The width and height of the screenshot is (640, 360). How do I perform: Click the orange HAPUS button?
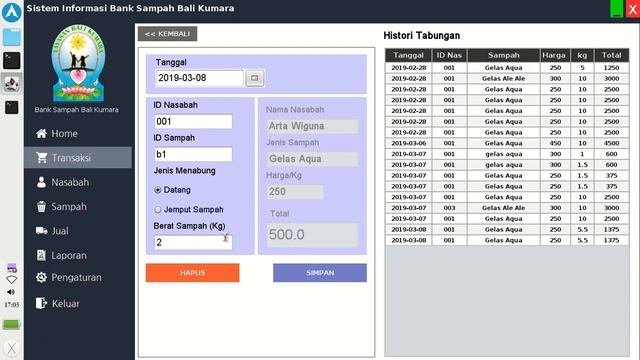(x=193, y=273)
